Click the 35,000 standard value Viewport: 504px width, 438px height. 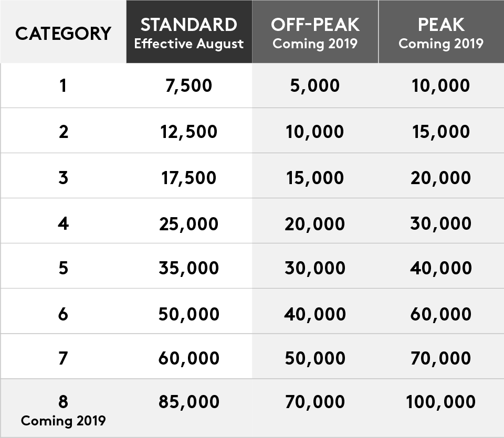(188, 268)
